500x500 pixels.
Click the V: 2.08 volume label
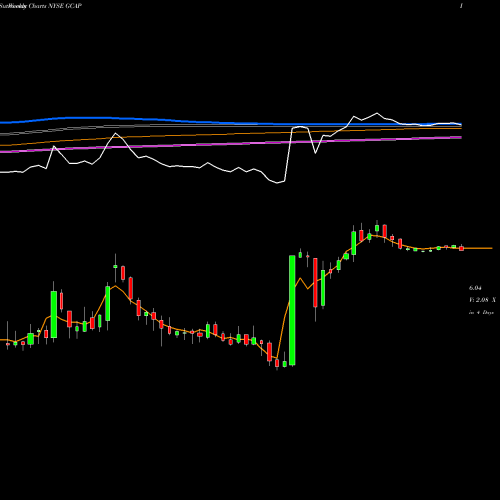coord(482,300)
